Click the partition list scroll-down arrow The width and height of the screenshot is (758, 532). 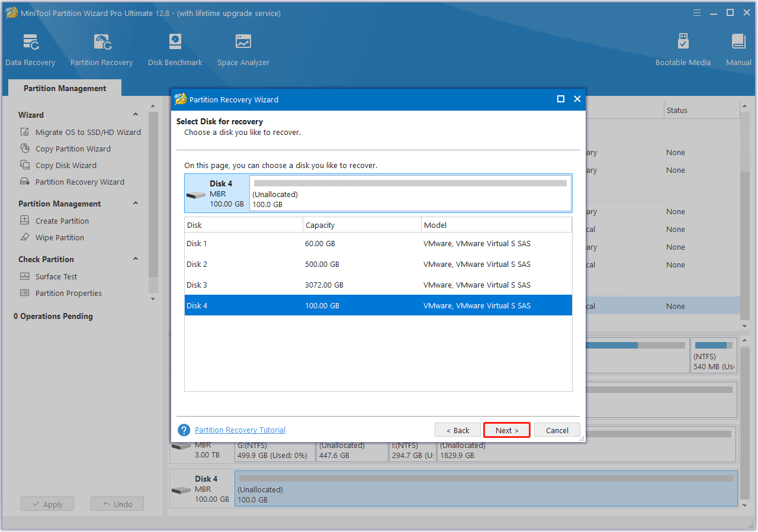pos(744,326)
